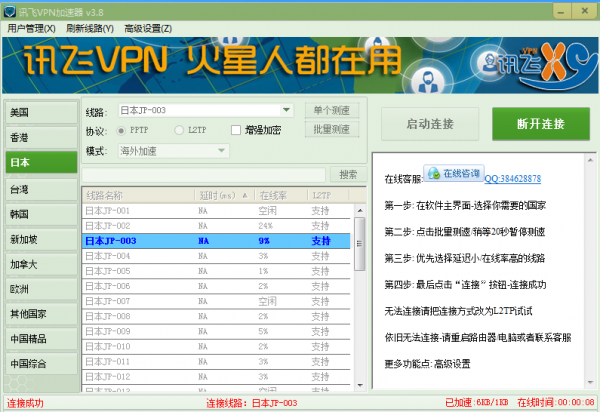Click the 连接线路: 日本JP-003 status text
600x412 pixels.
coord(251,403)
